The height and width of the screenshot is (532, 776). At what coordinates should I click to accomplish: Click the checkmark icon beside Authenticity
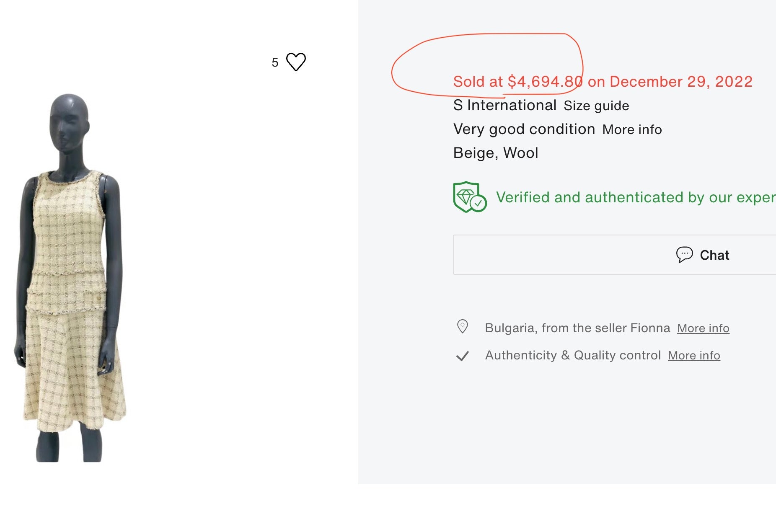tap(462, 356)
